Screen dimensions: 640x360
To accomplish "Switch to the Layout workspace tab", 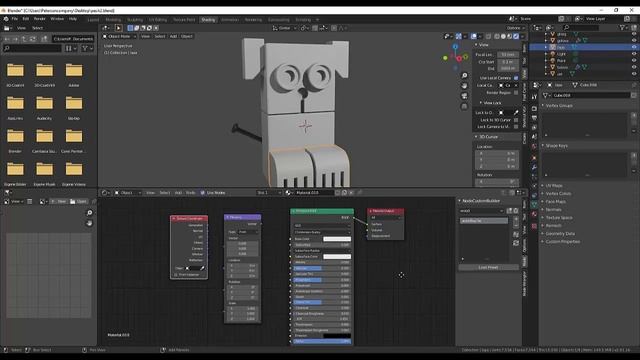I will click(93, 20).
